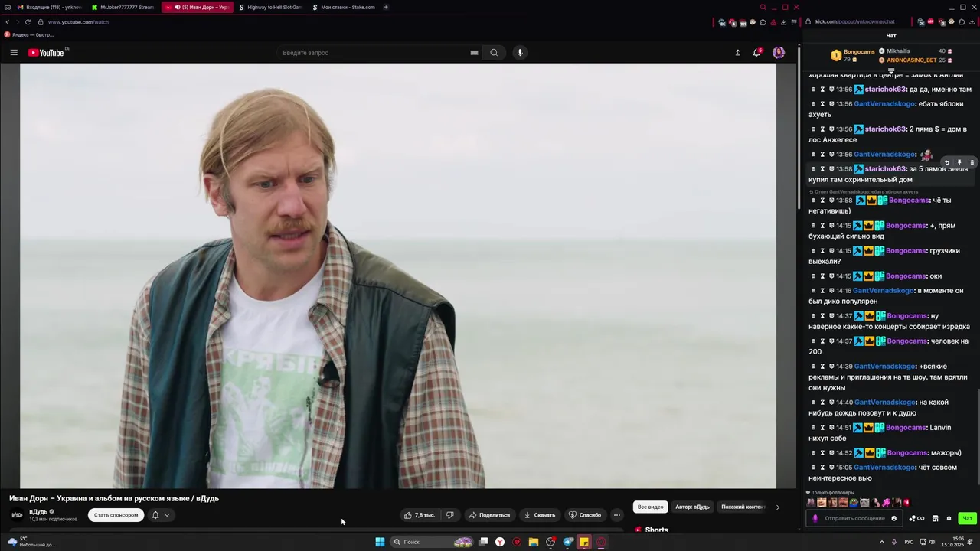Viewport: 980px width, 551px height.
Task: Click the browser back arrow
Action: 8,22
